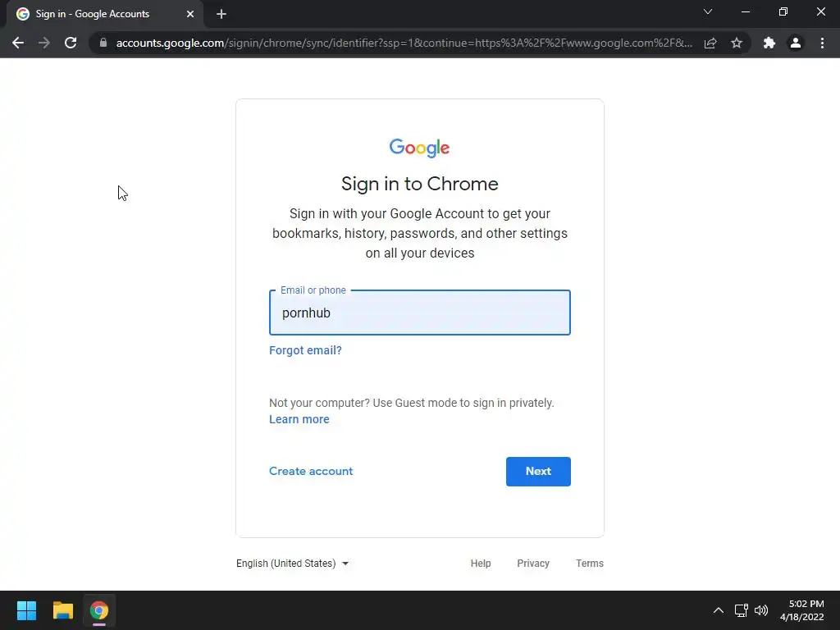Image resolution: width=840 pixels, height=630 pixels.
Task: Click the address bar URL
Action: (x=404, y=43)
